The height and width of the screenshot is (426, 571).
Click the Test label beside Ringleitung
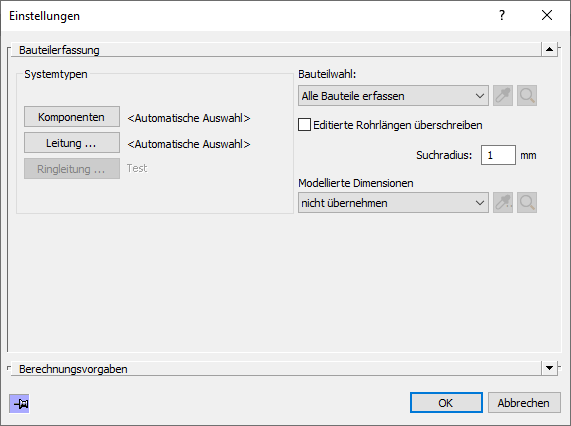(x=137, y=168)
